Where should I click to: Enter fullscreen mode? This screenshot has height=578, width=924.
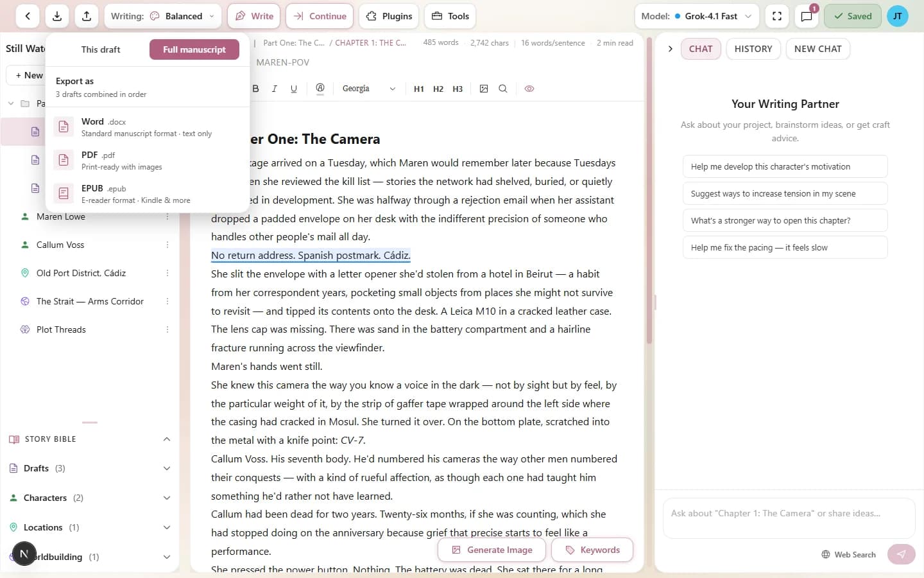tap(777, 16)
